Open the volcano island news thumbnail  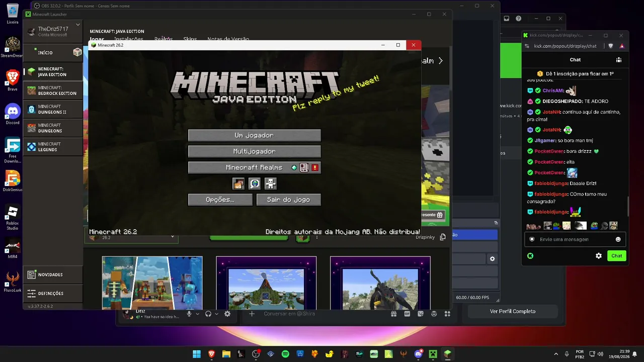coord(266,283)
